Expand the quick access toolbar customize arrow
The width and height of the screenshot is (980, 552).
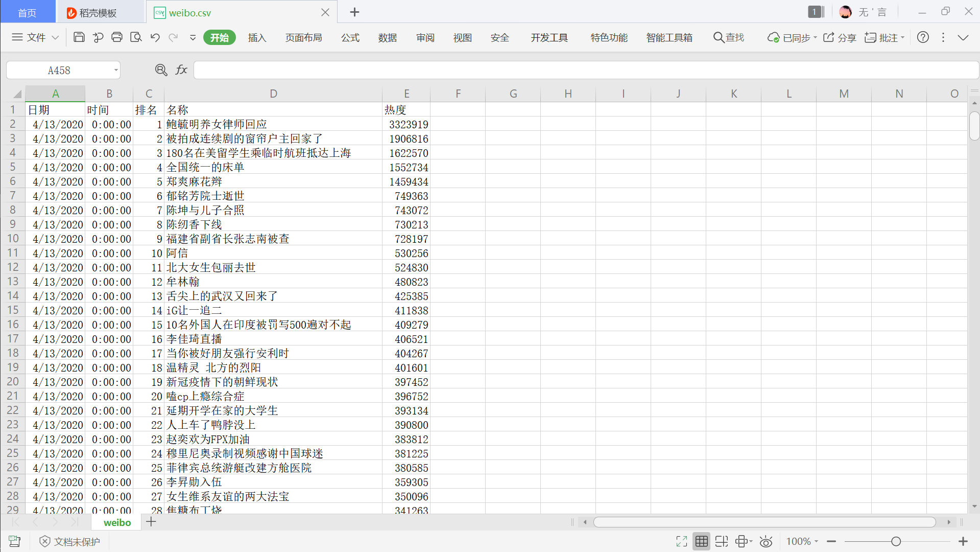pos(193,37)
